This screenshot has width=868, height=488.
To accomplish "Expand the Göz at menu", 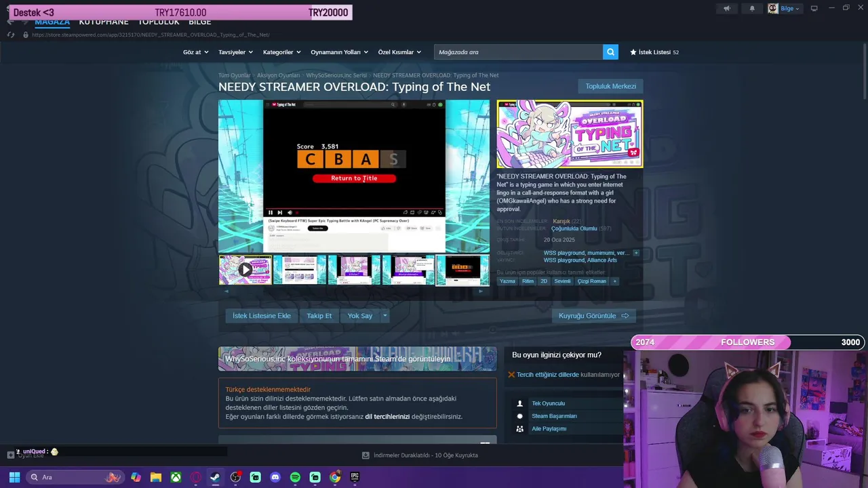I will click(196, 52).
